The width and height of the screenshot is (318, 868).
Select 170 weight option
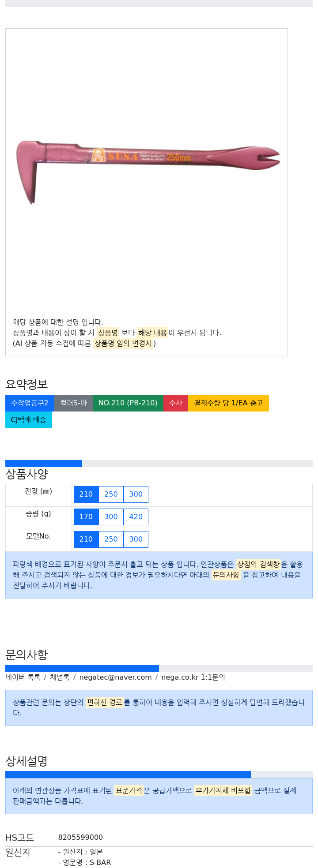(86, 516)
